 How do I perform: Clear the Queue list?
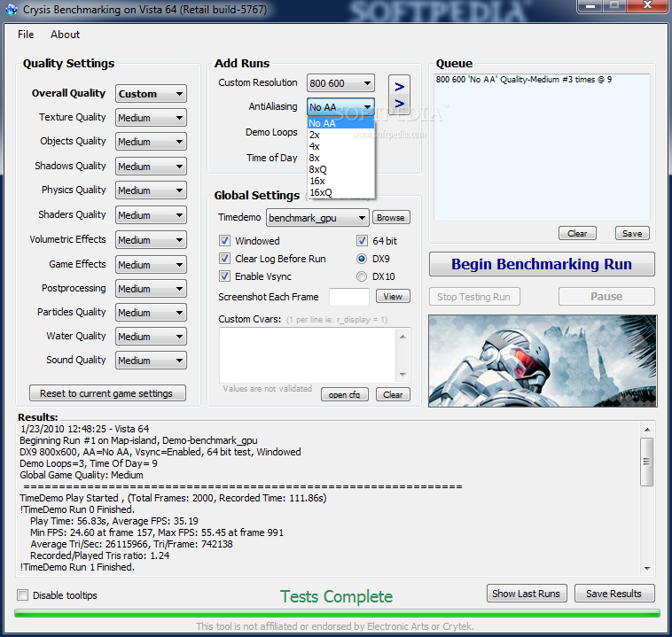pyautogui.click(x=577, y=234)
